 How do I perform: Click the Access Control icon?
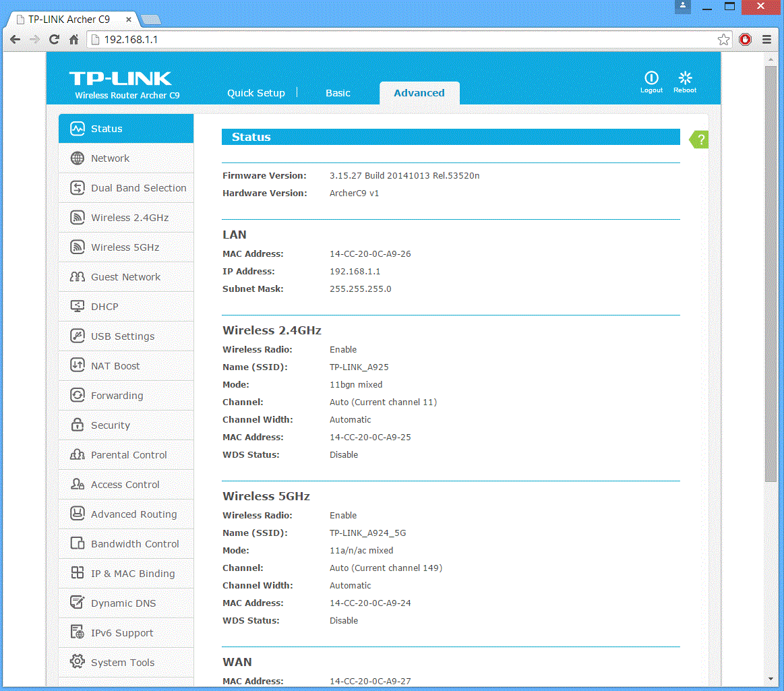(77, 484)
